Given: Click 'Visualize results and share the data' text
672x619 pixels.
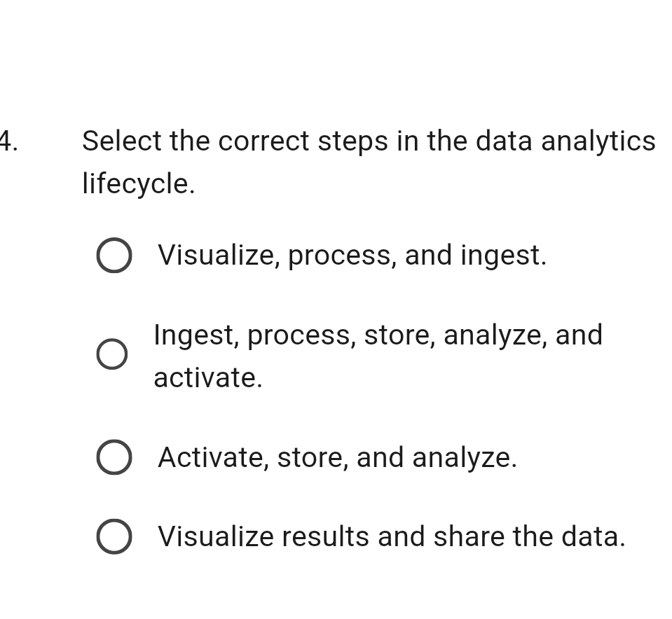Looking at the screenshot, I should 391,536.
